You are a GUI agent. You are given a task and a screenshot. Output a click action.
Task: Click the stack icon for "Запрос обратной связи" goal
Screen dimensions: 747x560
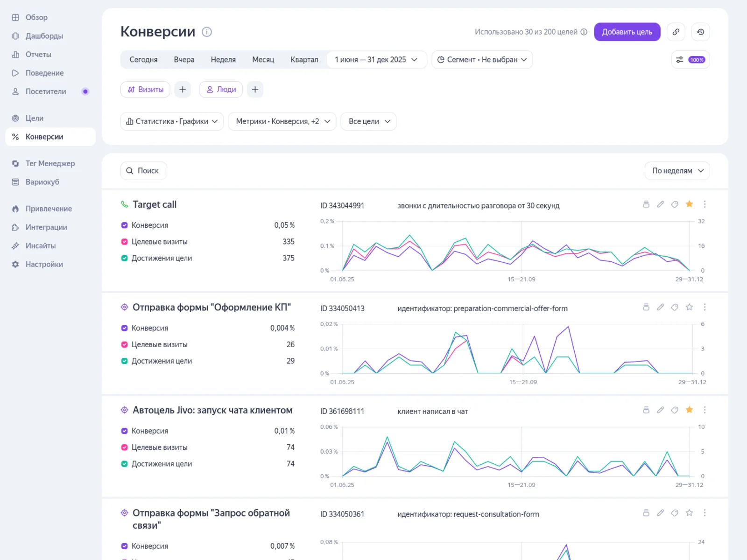click(646, 513)
